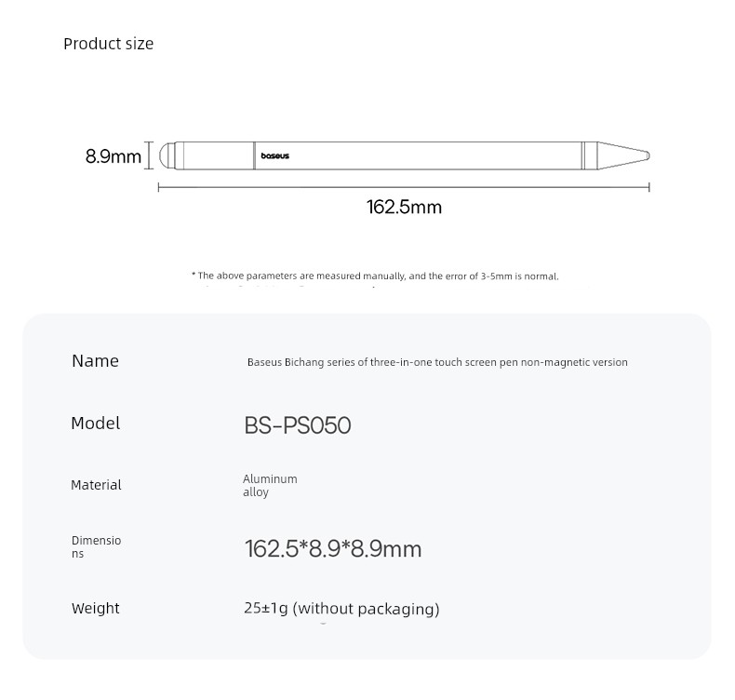Image resolution: width=735 pixels, height=700 pixels.
Task: Select the Material row label
Action: click(x=96, y=485)
